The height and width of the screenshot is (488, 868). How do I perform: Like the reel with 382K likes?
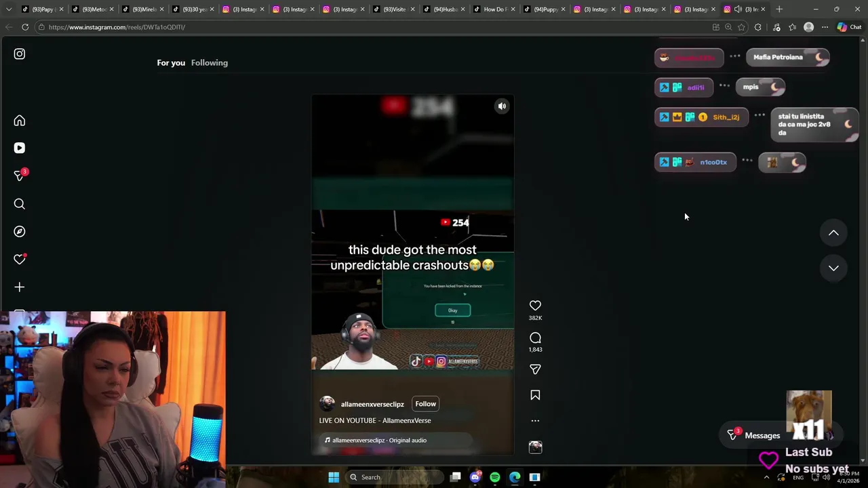tap(535, 306)
